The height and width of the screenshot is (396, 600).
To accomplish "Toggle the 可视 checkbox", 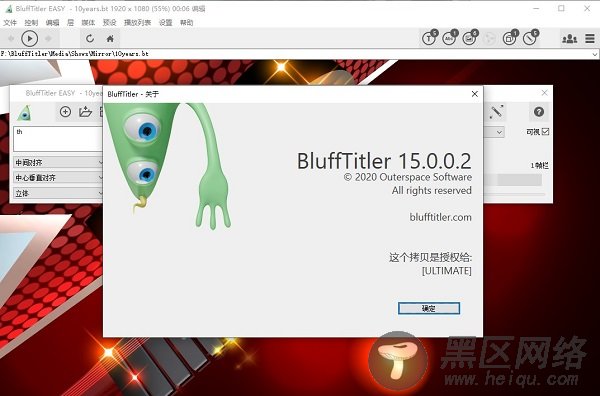I will [546, 132].
